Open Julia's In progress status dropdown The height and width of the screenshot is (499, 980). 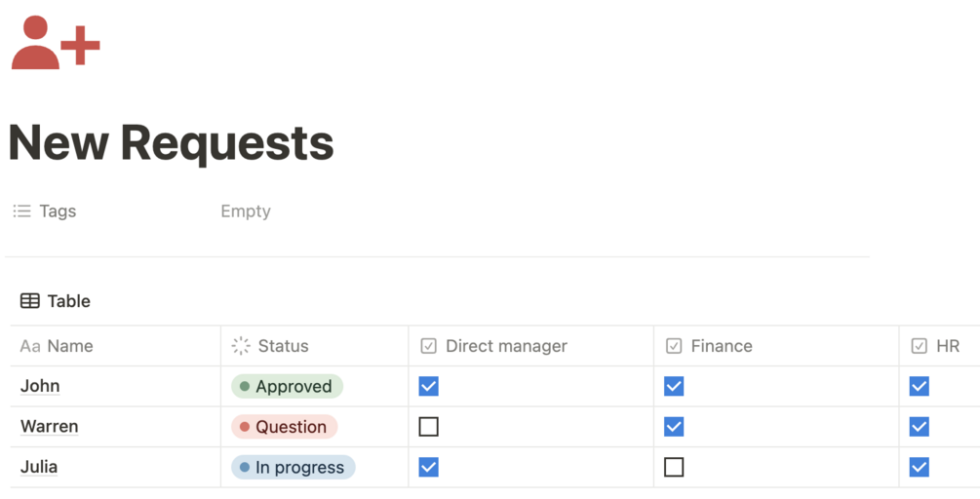click(x=293, y=468)
